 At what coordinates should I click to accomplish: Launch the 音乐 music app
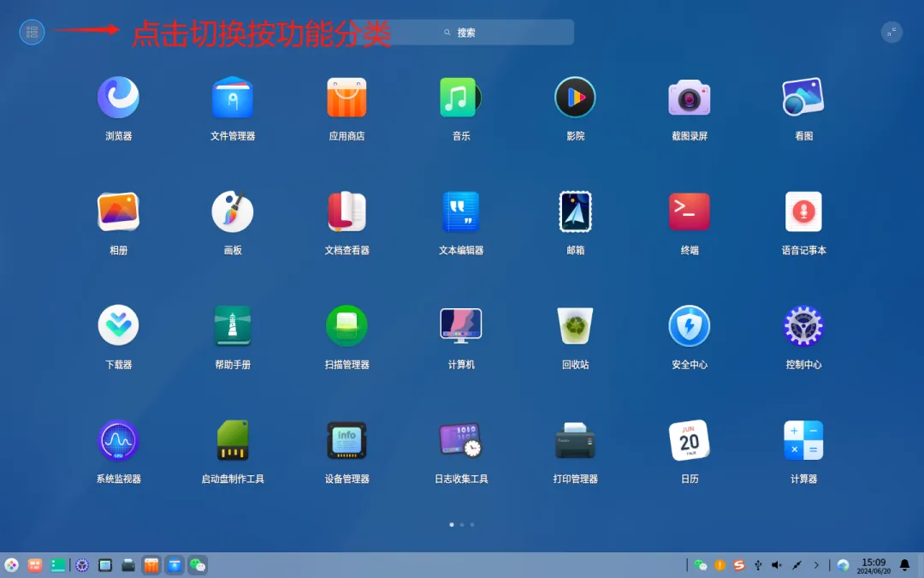pos(461,98)
